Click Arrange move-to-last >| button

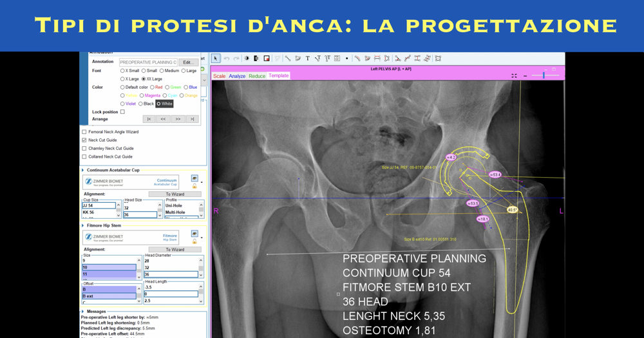coord(192,119)
